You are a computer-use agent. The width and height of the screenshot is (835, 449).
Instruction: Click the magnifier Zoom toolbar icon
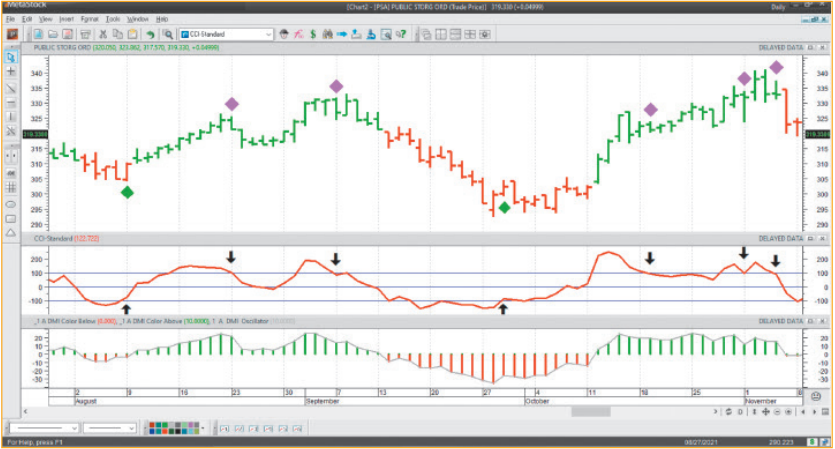coord(168,35)
